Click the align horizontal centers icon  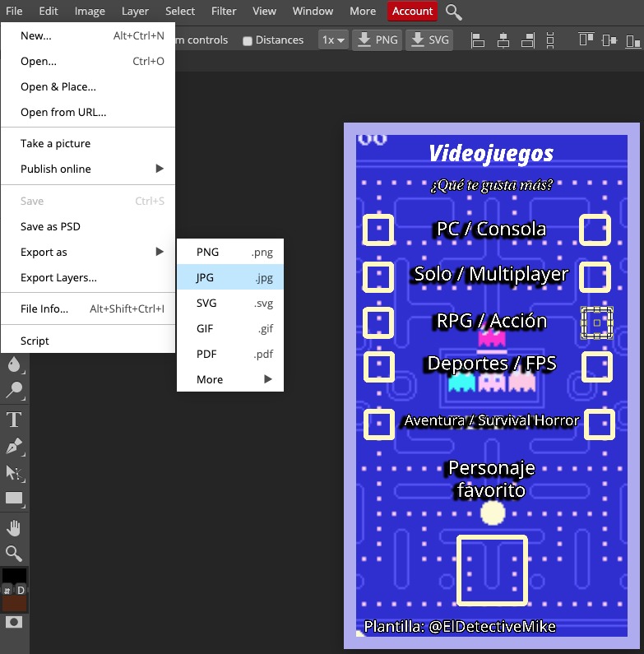503,40
